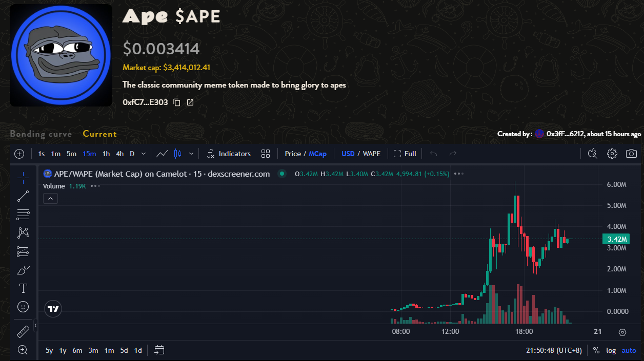Select the Current tab
Viewport: 644px width, 361px height.
click(99, 134)
